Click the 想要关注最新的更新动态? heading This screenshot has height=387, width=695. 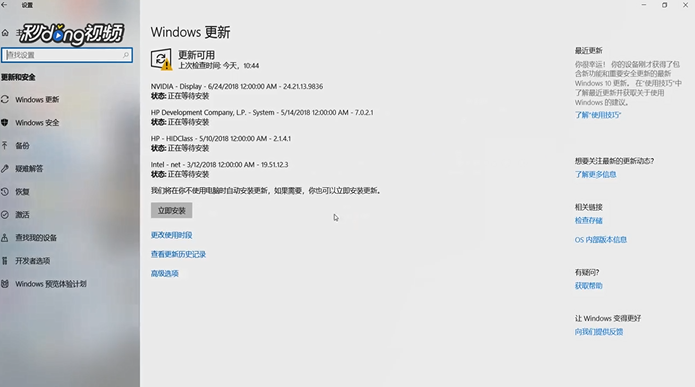click(x=614, y=161)
